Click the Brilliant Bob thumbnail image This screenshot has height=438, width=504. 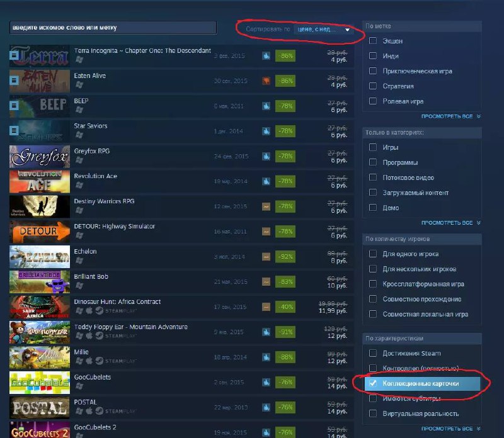pos(40,282)
